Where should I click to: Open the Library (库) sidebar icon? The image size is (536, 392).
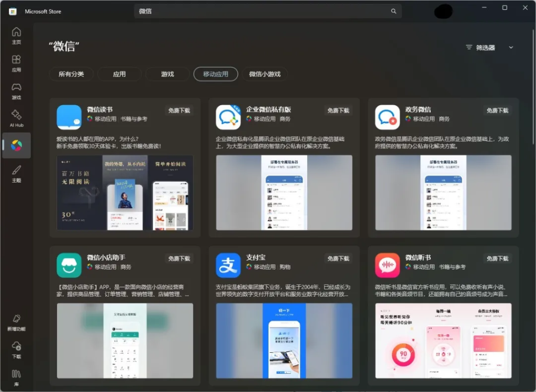16,376
